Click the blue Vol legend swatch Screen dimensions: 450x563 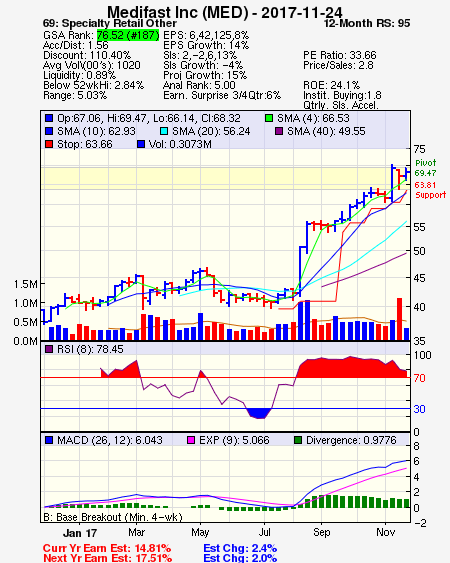(141, 144)
